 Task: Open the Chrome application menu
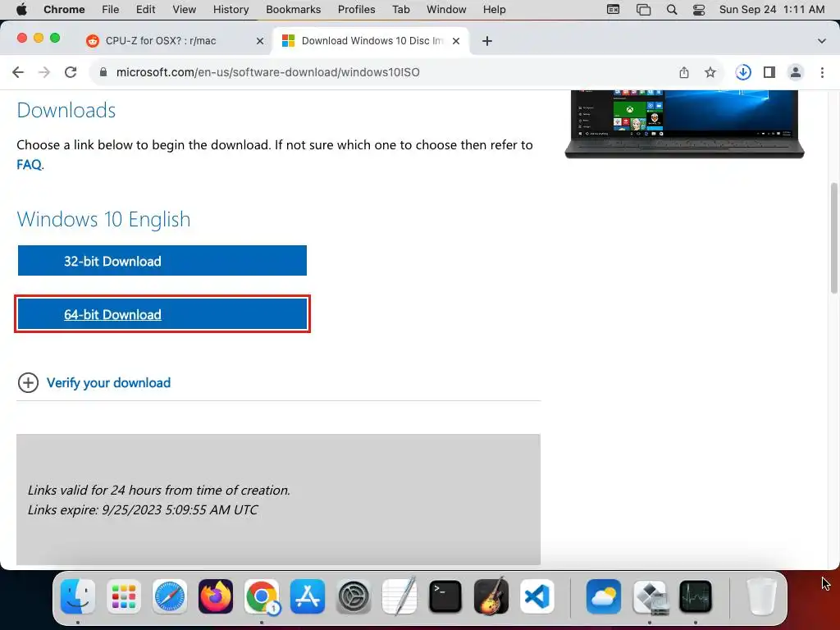64,10
